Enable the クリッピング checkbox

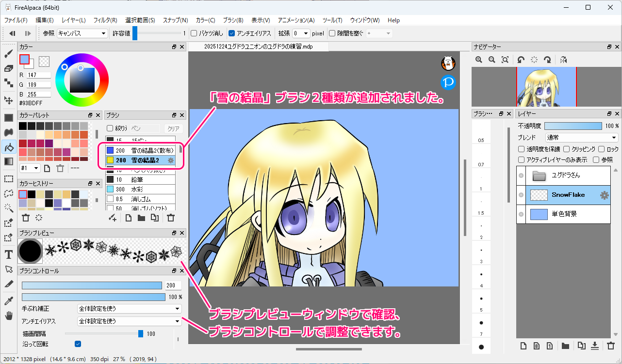(x=567, y=149)
